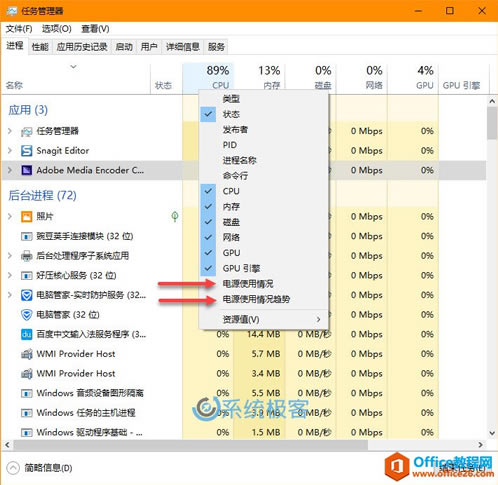The image size is (498, 485).
Task: Toggle 内存 column in context menu
Action: pos(263,207)
